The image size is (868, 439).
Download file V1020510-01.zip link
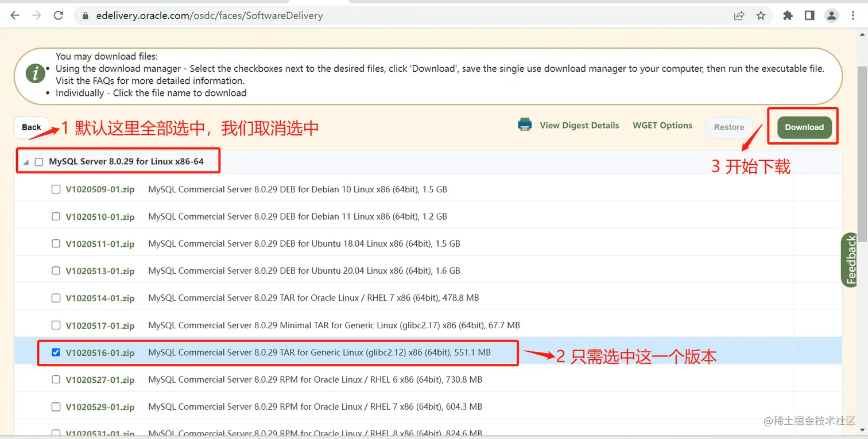(x=100, y=217)
